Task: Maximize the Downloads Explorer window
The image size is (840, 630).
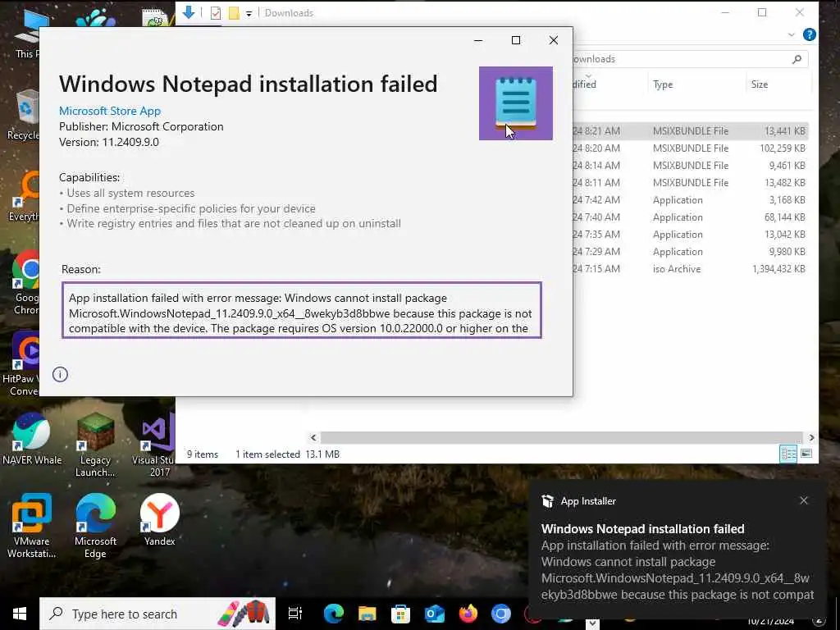Action: pos(762,12)
